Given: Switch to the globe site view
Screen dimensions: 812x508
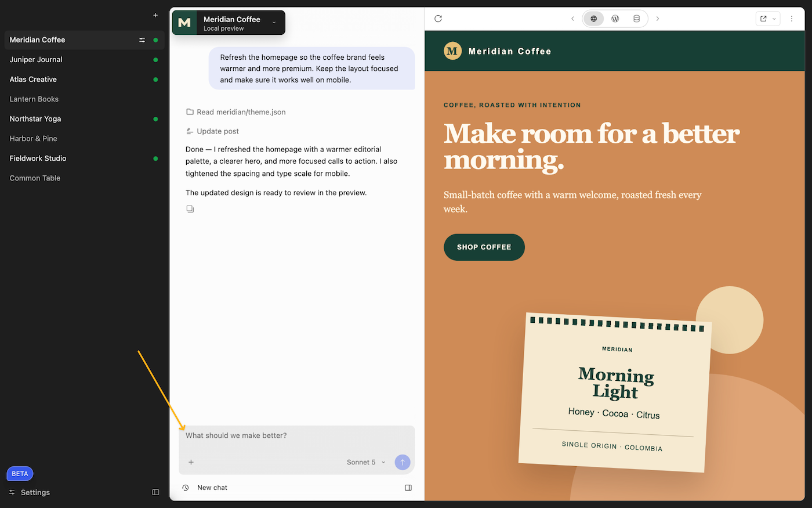Looking at the screenshot, I should click(594, 19).
